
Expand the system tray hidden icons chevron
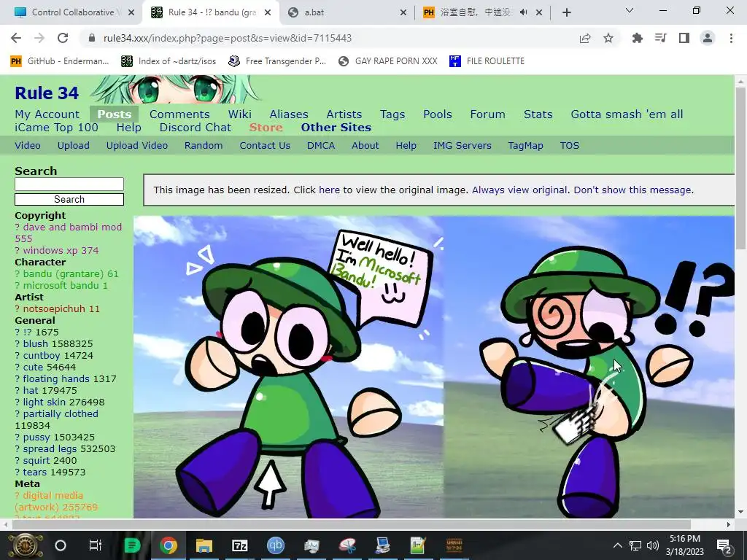617,545
